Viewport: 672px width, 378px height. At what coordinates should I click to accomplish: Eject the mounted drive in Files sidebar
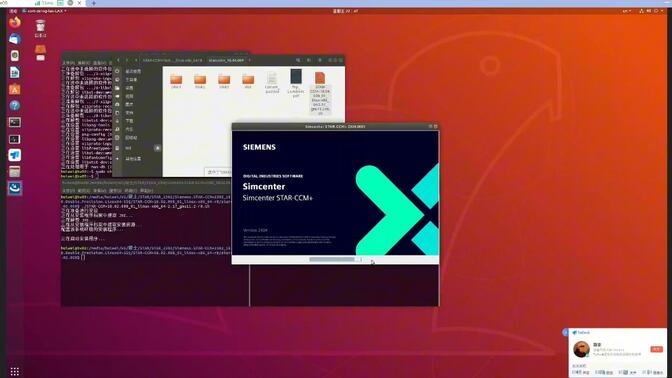[x=157, y=148]
